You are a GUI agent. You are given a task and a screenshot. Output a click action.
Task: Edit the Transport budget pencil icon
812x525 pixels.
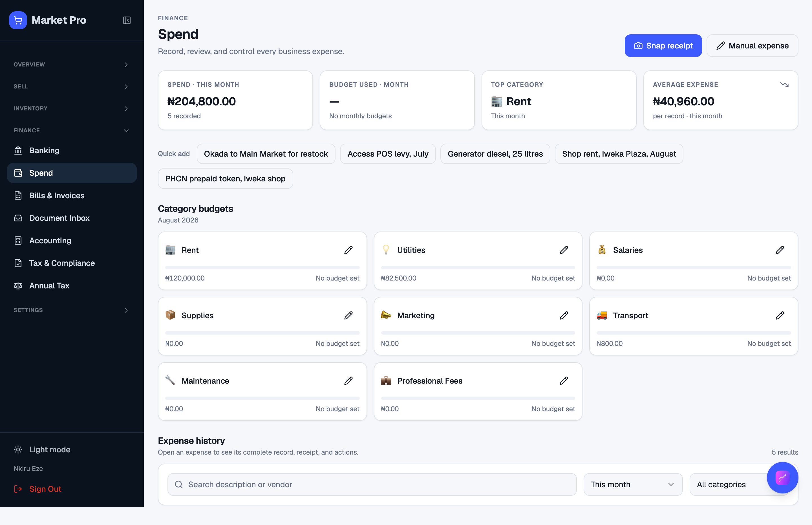coord(780,315)
